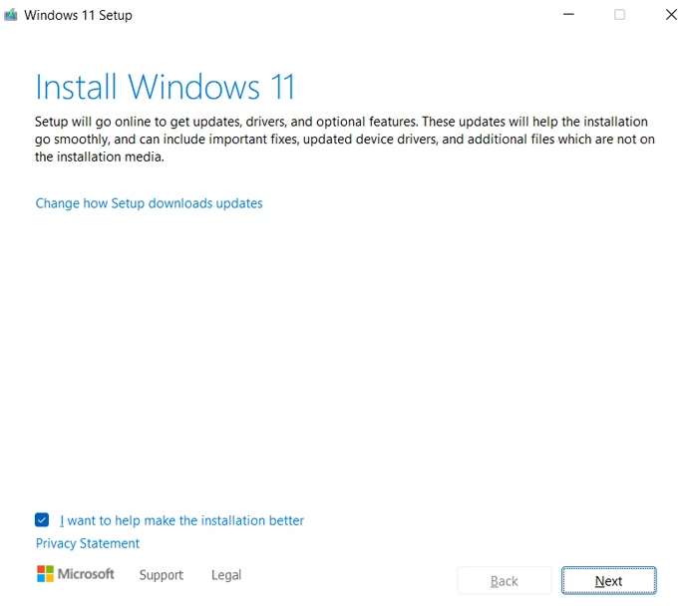The width and height of the screenshot is (694, 616).
Task: Open the Legal link
Action: click(x=226, y=575)
